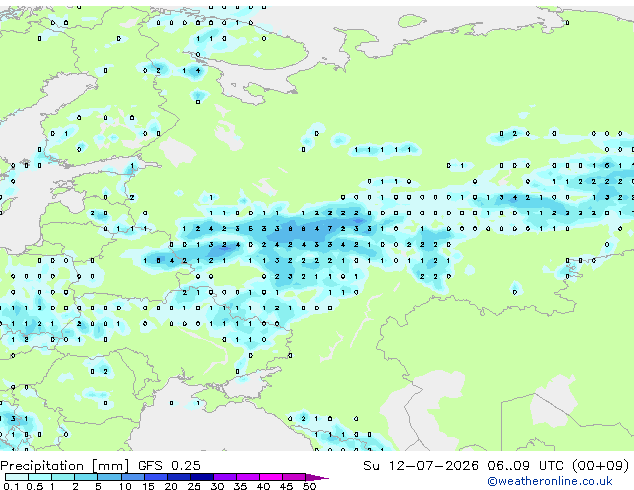Click the legend value label "30"
Viewport: 634px width, 490px height.
pyautogui.click(x=217, y=486)
